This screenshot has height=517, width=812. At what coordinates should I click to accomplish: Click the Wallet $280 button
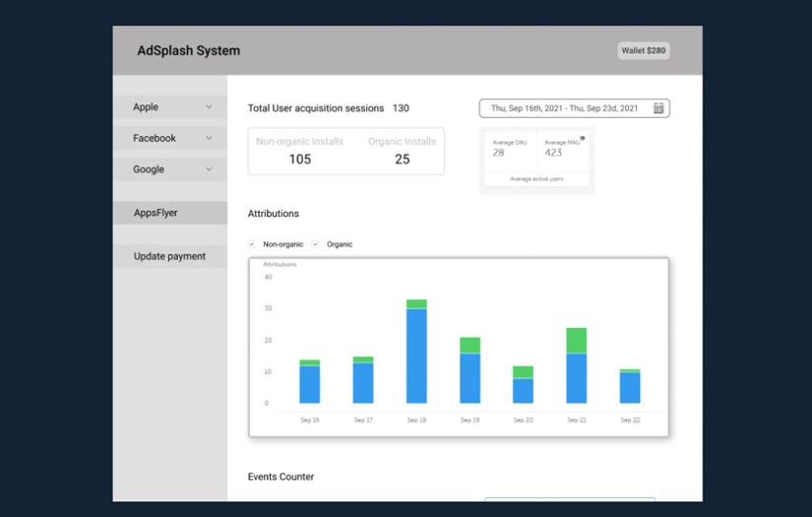click(x=644, y=50)
